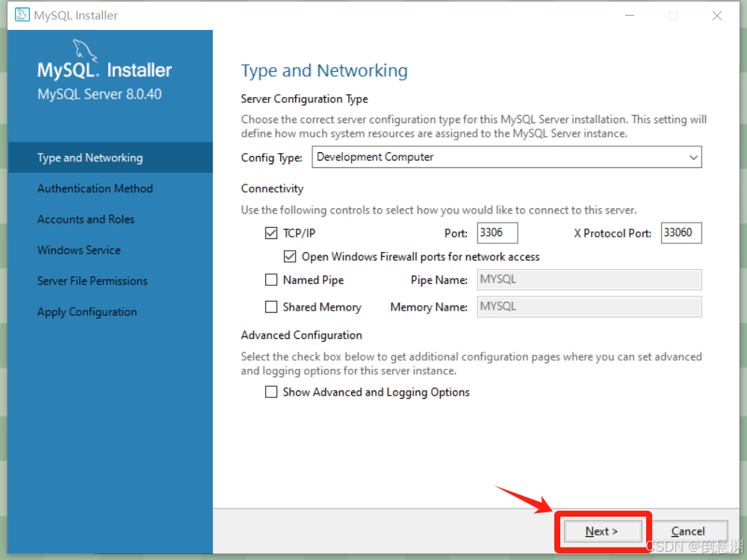Screen dimensions: 747x560
Task: Click the Connectivity section label
Action: [272, 189]
